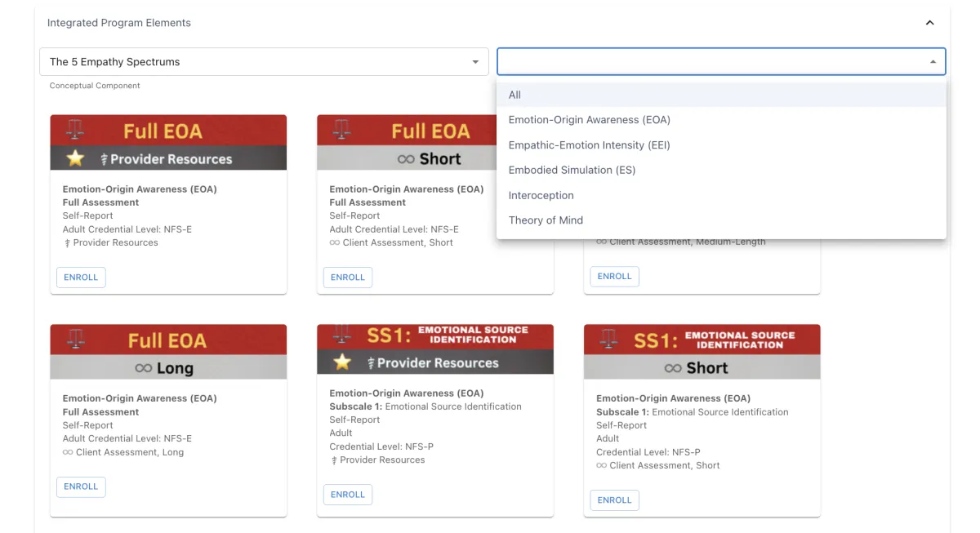980x533 pixels.
Task: Choose Theory of Mind from the dropdown options
Action: point(546,220)
